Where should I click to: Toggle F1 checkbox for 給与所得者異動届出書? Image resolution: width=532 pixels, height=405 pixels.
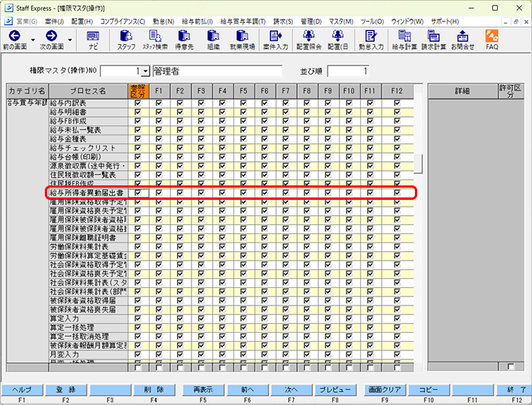(159, 193)
